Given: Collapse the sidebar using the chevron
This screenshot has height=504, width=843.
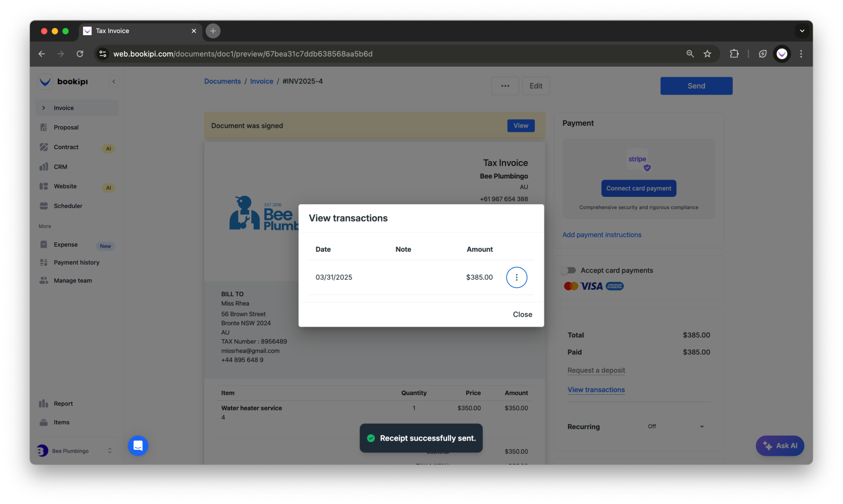Looking at the screenshot, I should [x=114, y=81].
